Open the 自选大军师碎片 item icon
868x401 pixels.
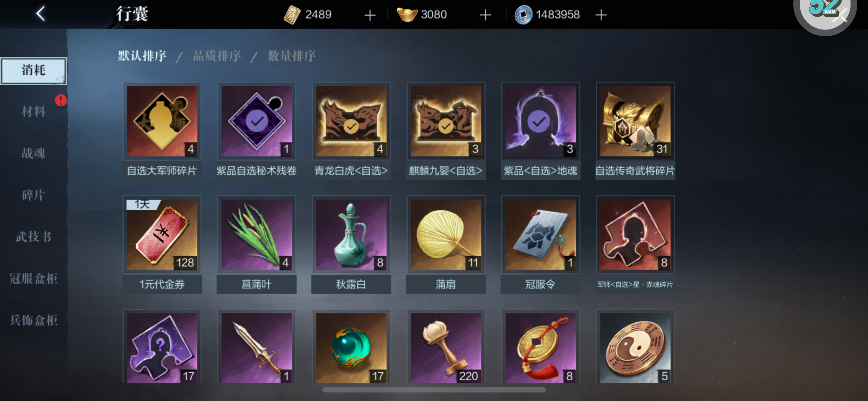point(162,121)
